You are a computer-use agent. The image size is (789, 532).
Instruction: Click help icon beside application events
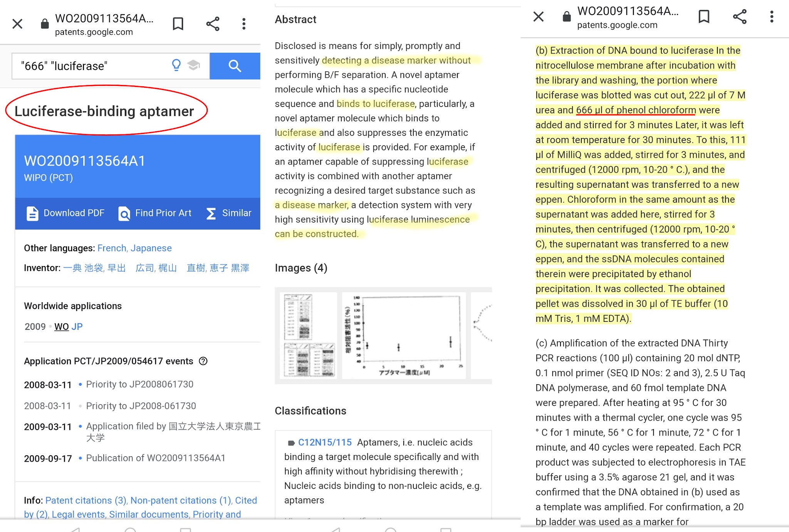203,361
